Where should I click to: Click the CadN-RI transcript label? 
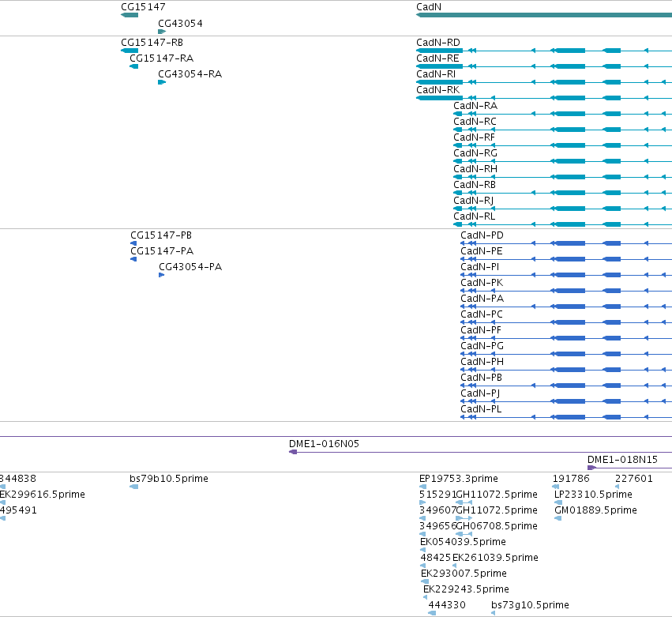tap(436, 74)
